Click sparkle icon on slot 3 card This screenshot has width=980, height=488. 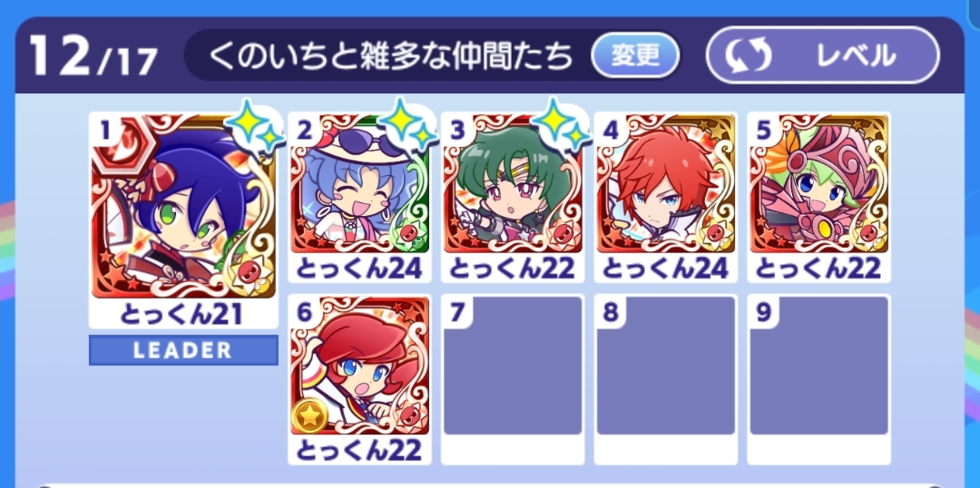click(563, 127)
